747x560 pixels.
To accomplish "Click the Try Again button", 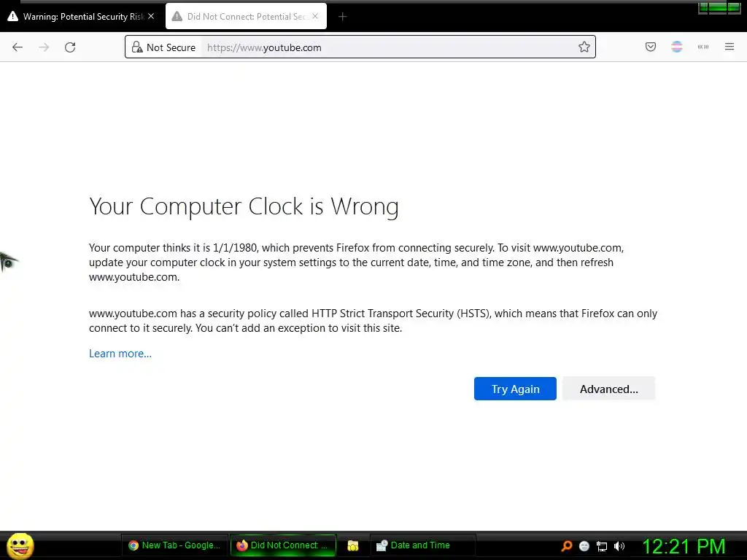I will 515,389.
